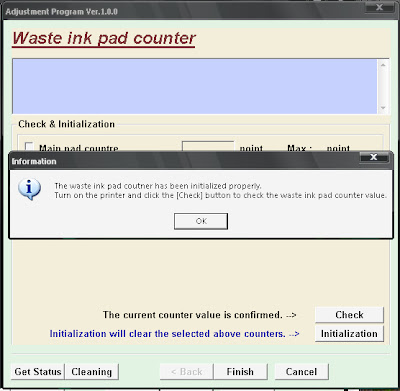Click the Initialization button
This screenshot has height=391, width=400.
[x=349, y=334]
